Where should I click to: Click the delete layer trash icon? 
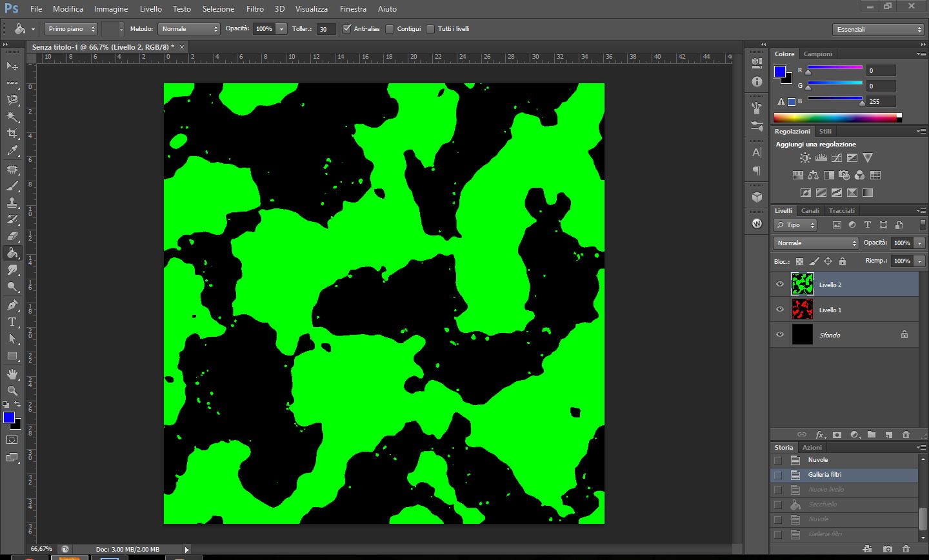(x=906, y=435)
